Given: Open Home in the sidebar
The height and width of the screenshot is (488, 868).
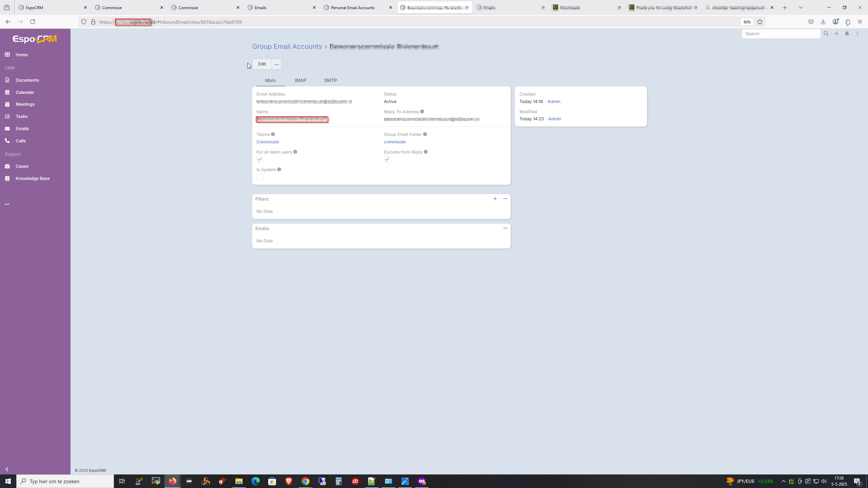Looking at the screenshot, I should click(21, 55).
